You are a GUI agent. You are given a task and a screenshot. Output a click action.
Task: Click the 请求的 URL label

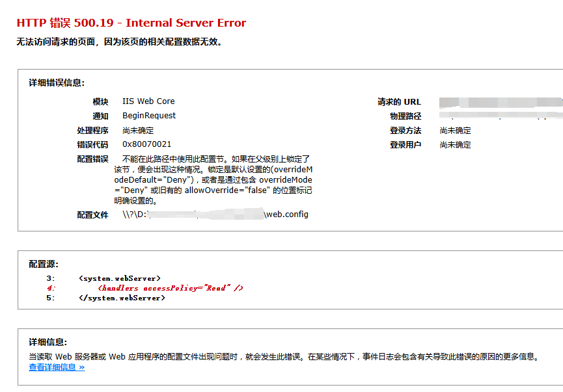(x=399, y=102)
